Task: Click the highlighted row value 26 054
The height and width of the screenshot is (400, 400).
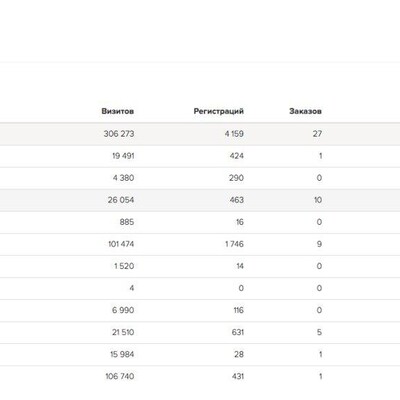Action: coord(121,200)
